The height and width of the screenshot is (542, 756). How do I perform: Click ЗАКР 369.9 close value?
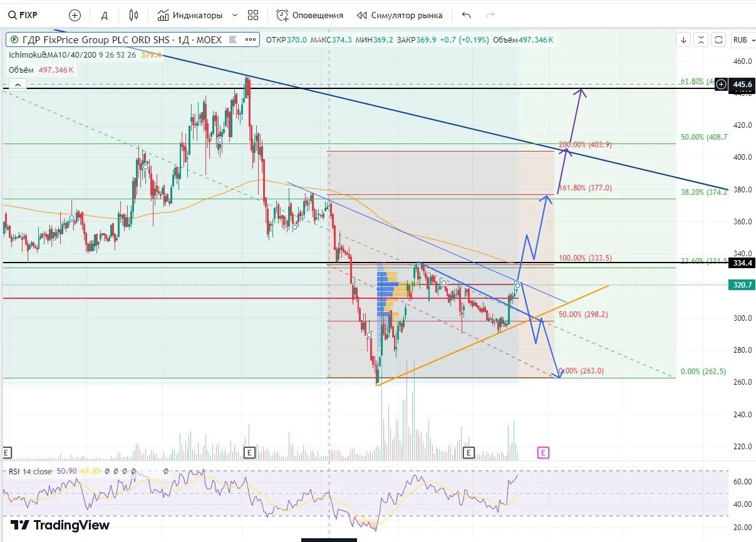[x=416, y=39]
